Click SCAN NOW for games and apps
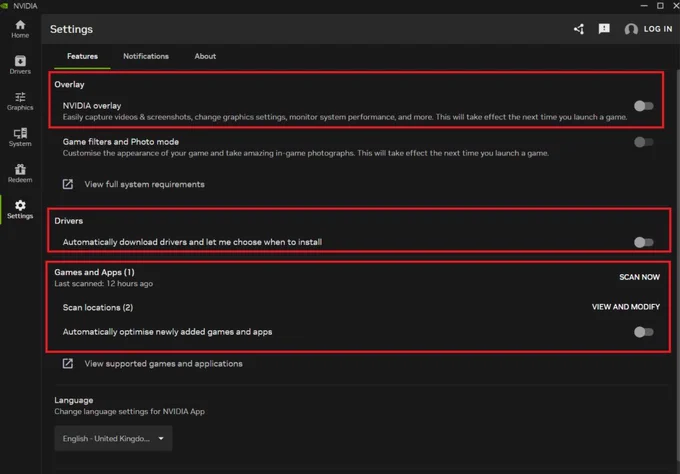The image size is (680, 474). [x=639, y=277]
